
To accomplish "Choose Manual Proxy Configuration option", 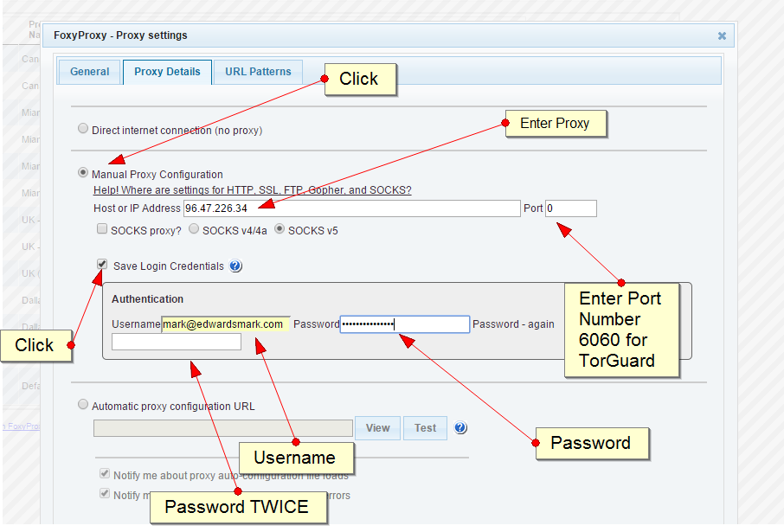I will (83, 172).
